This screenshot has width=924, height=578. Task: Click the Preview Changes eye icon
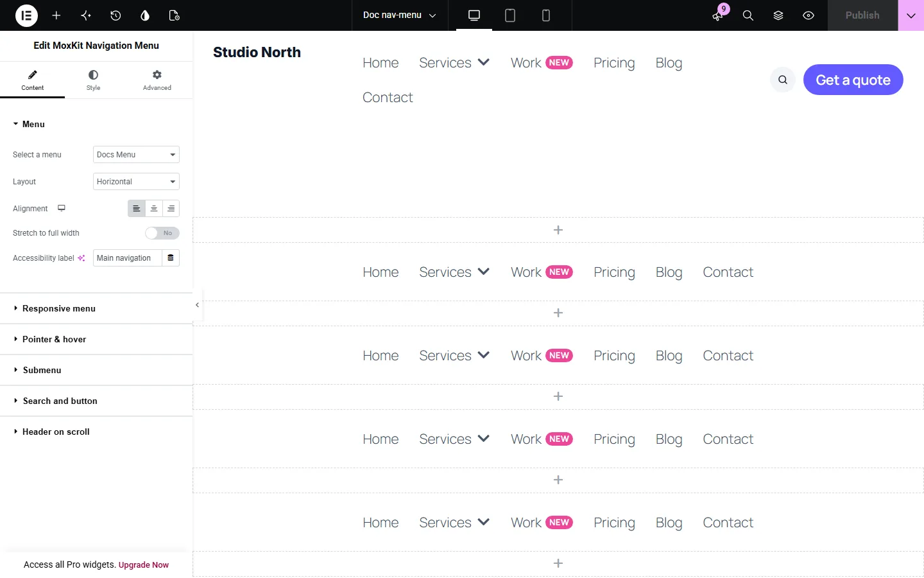[x=809, y=15]
